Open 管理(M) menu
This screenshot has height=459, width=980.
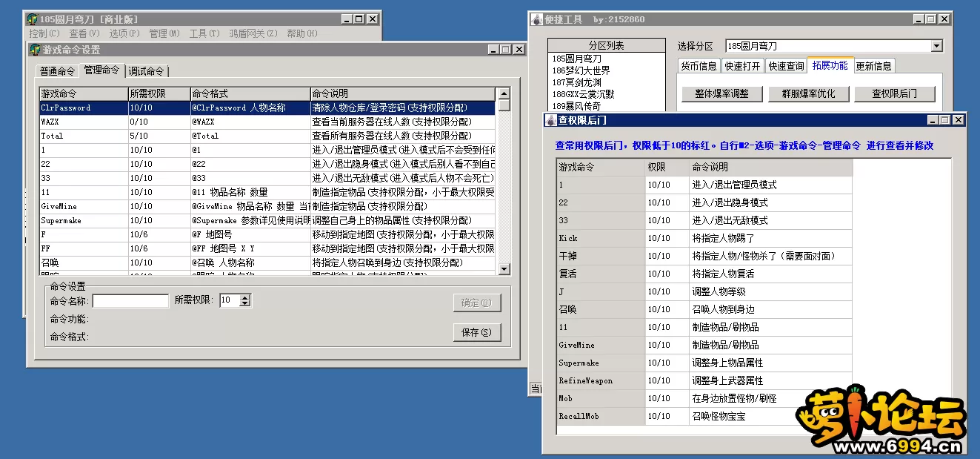164,33
